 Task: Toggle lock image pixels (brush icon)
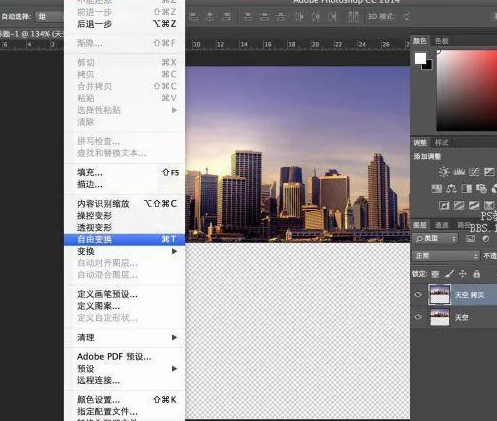pyautogui.click(x=449, y=274)
